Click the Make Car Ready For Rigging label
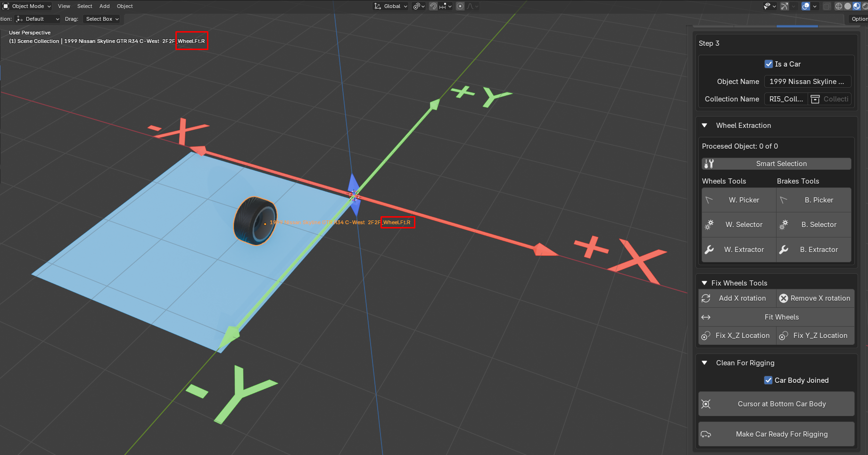 [x=782, y=434]
